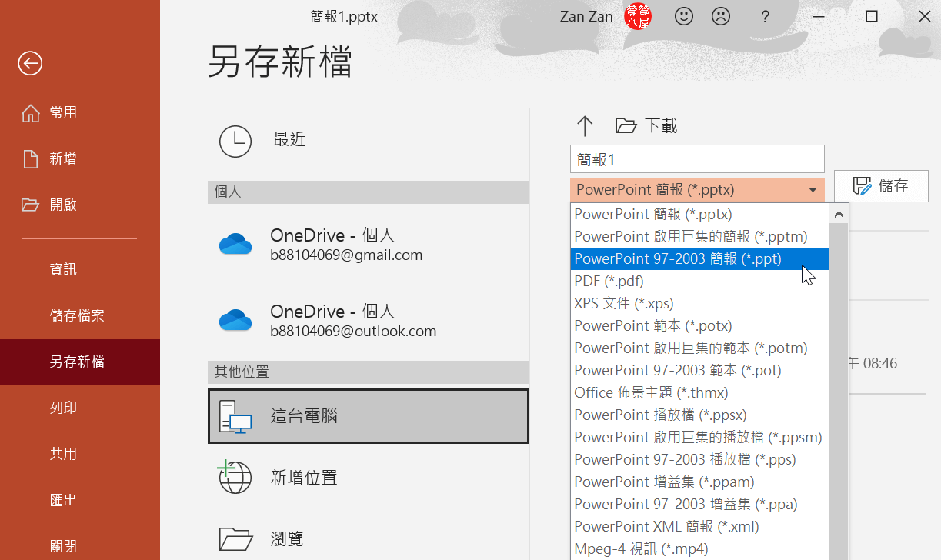This screenshot has height=560, width=941.
Task: Click the folder icon next to 下載
Action: tap(626, 126)
